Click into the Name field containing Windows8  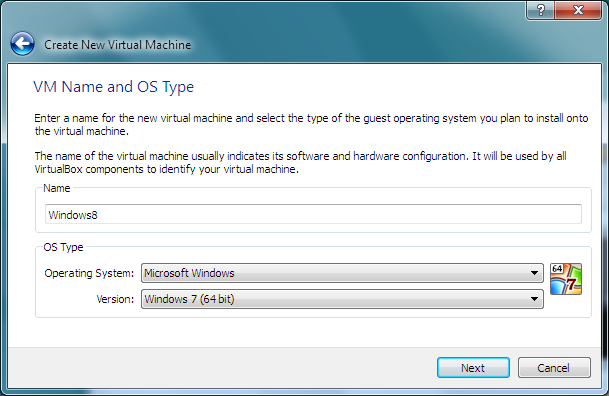click(313, 214)
